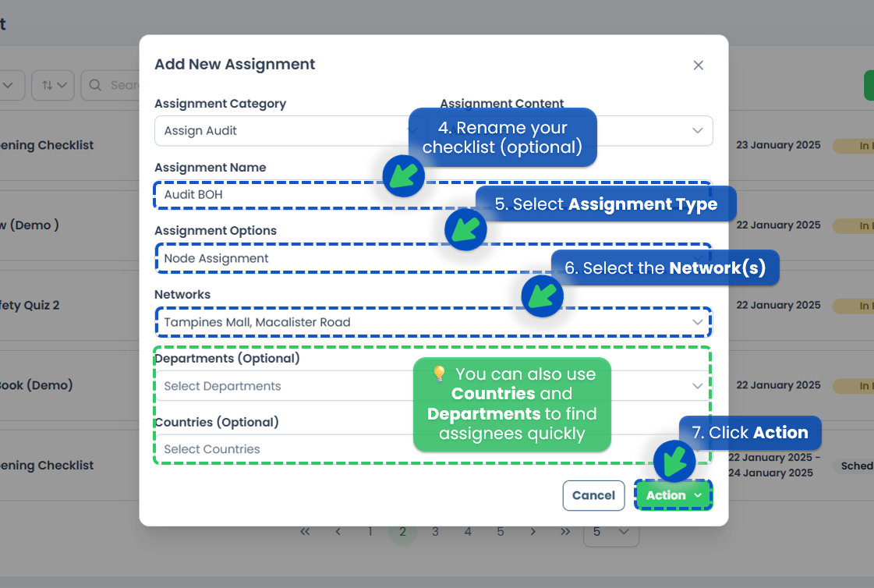Image resolution: width=874 pixels, height=588 pixels.
Task: Click the Safety Quiz 2 row title
Action: (x=30, y=306)
